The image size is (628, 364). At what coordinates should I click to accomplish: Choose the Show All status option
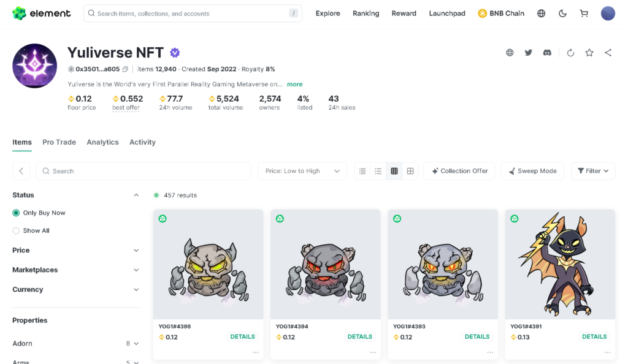tap(15, 230)
